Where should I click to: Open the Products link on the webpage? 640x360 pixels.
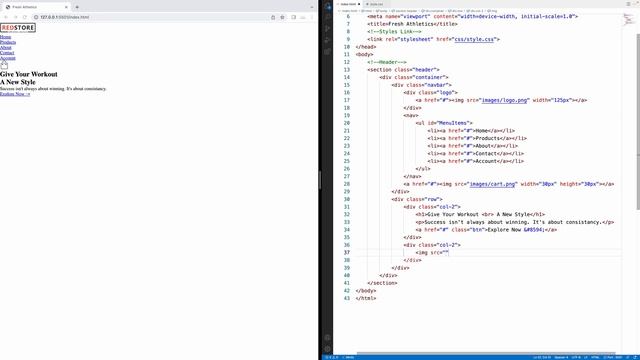(8, 42)
